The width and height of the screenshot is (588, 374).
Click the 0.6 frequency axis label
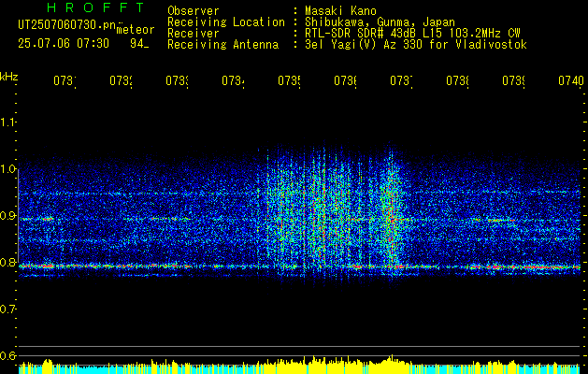8,355
